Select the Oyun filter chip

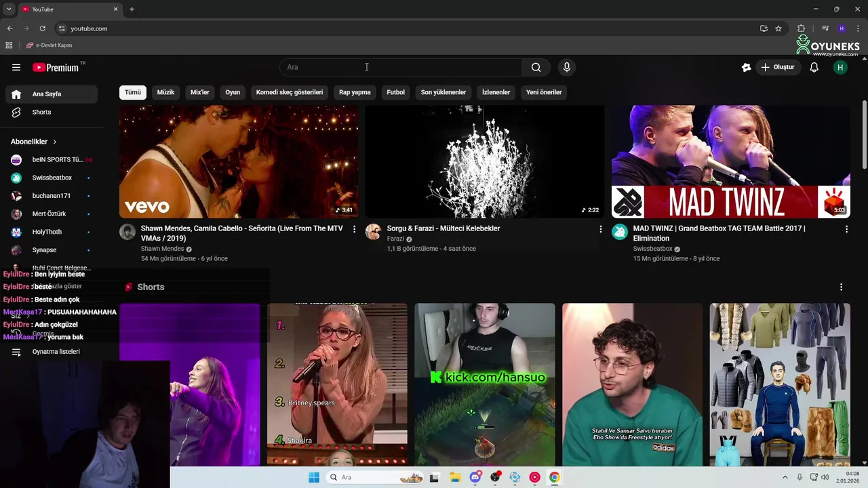[233, 92]
